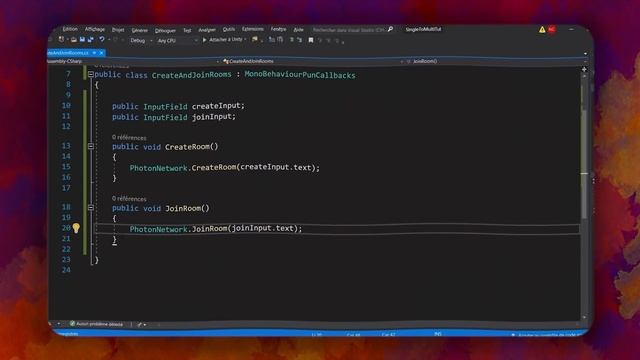Open the Projet menu
Viewport: 640px width, 360px height.
pos(118,30)
